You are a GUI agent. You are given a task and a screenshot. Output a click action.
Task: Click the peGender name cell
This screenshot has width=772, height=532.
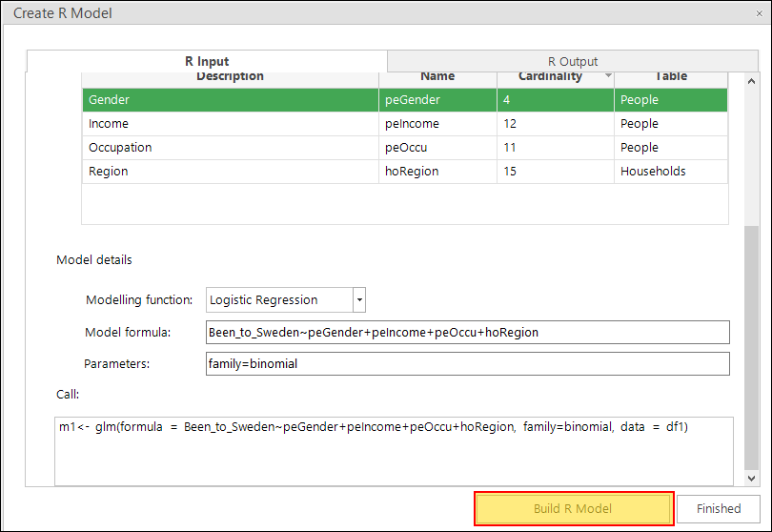tap(437, 100)
